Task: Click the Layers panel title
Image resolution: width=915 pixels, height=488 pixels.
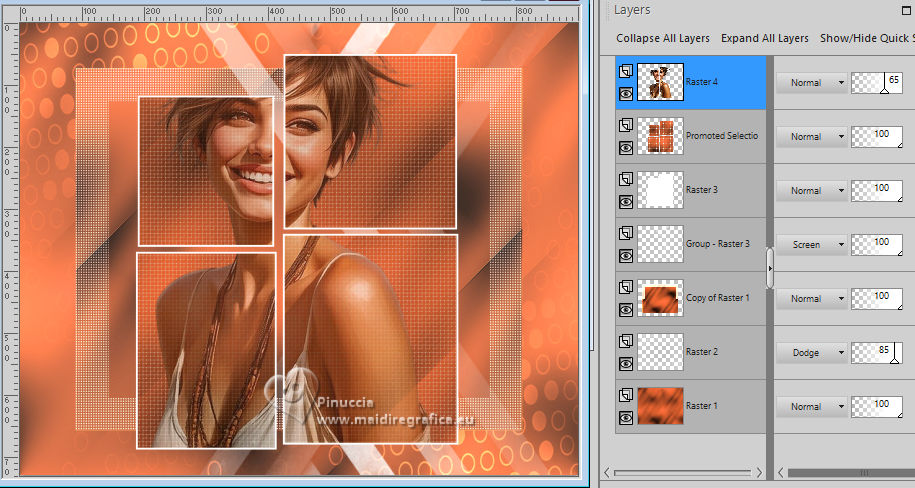Action: point(631,10)
